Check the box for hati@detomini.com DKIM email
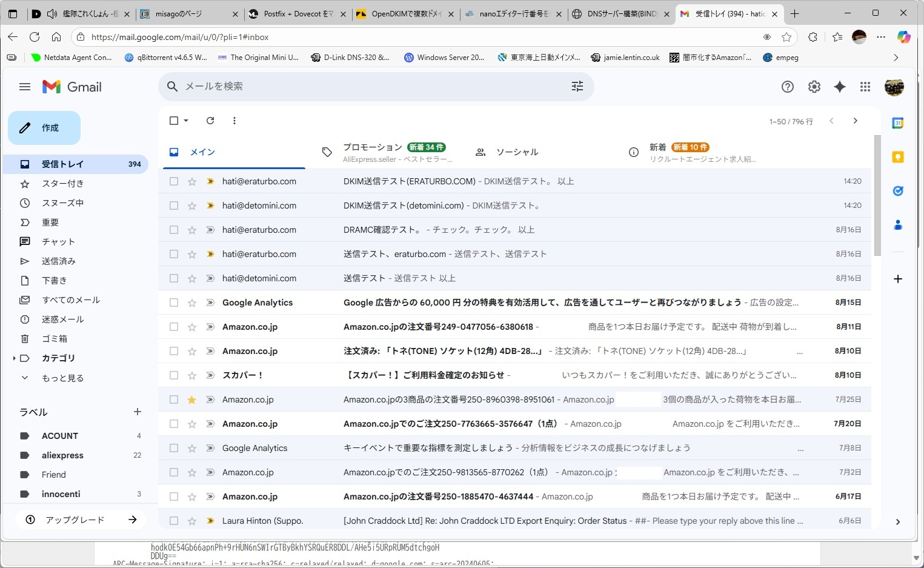 point(174,205)
